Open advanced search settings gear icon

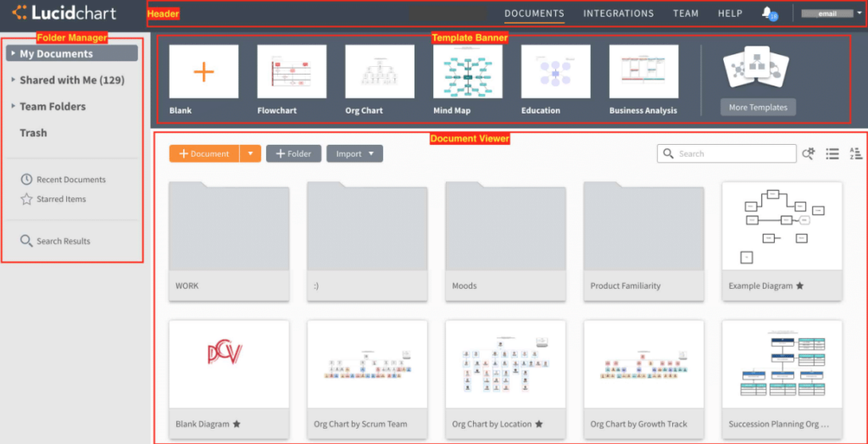[x=809, y=153]
